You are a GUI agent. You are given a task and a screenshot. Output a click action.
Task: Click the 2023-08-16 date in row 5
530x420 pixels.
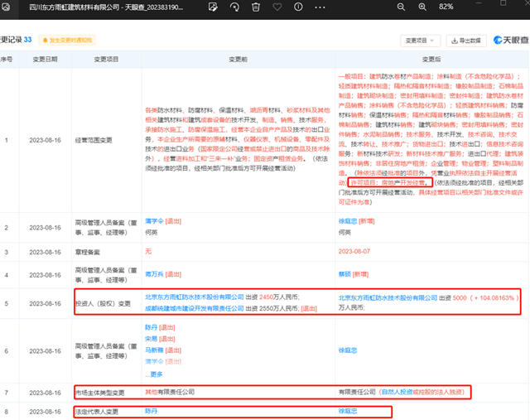tap(45, 303)
